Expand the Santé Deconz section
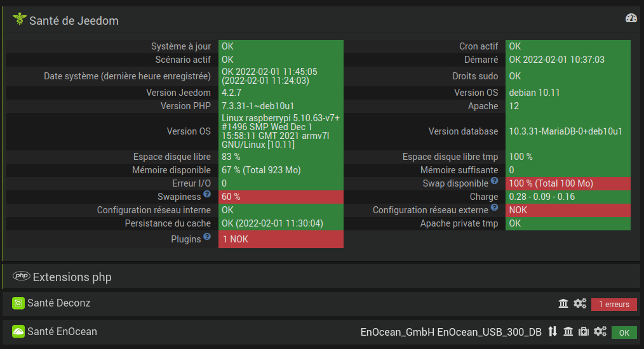 click(58, 303)
